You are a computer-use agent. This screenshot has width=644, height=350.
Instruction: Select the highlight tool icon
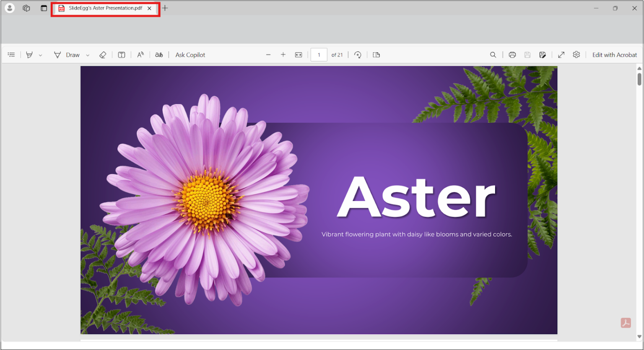tap(29, 55)
